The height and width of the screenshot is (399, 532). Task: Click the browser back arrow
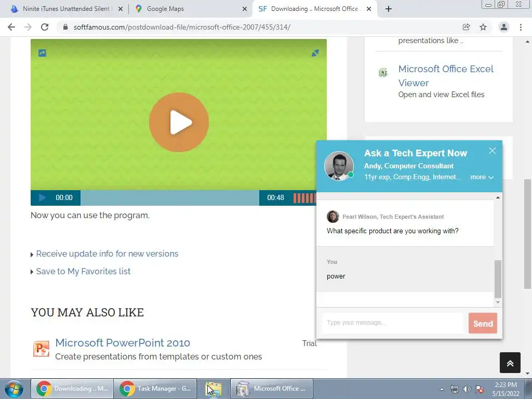coord(11,27)
